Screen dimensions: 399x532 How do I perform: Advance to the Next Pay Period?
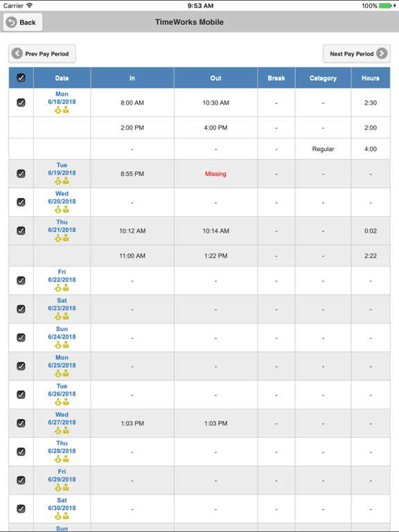point(357,53)
